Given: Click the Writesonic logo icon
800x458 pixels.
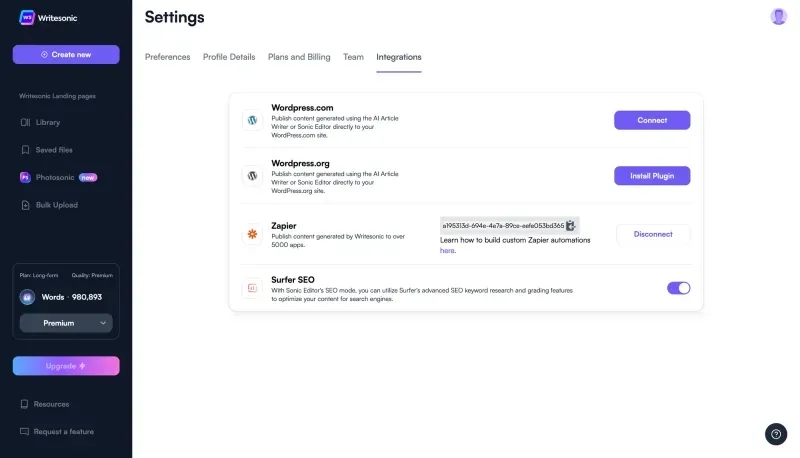Looking at the screenshot, I should (27, 18).
